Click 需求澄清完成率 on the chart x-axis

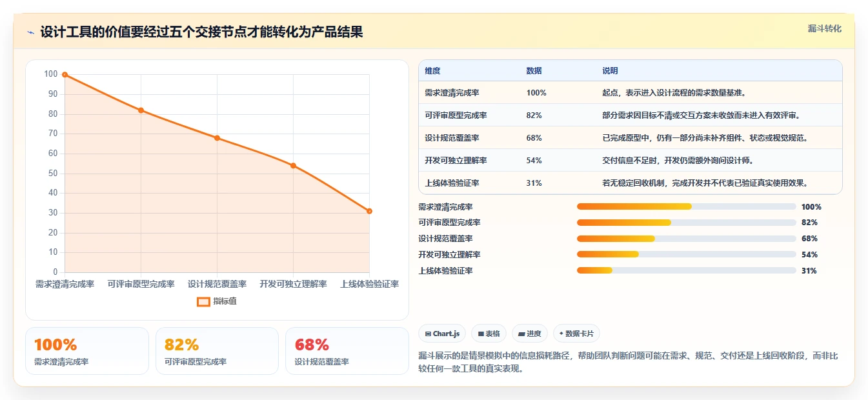coord(65,284)
